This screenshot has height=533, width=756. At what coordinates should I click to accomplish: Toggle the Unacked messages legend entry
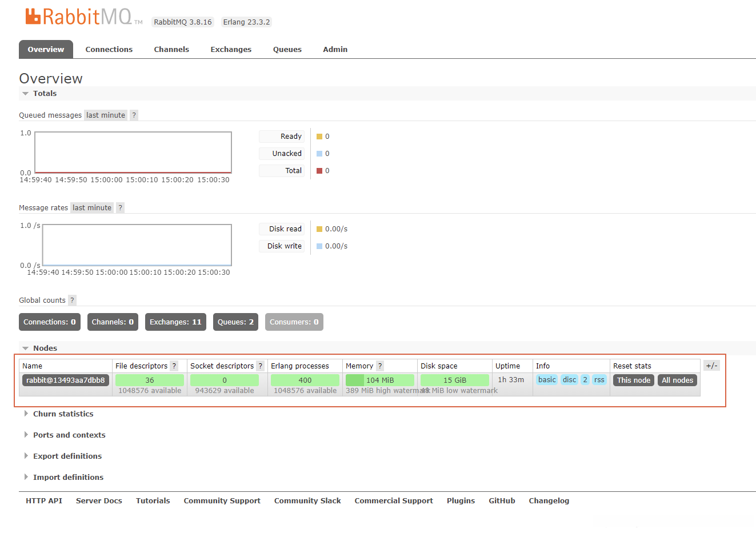pos(282,154)
